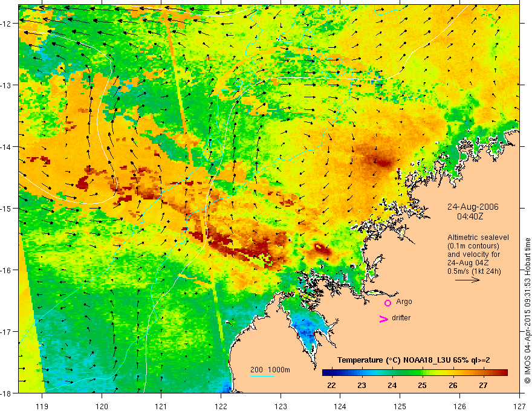Click the color bar value 24

(x=392, y=385)
